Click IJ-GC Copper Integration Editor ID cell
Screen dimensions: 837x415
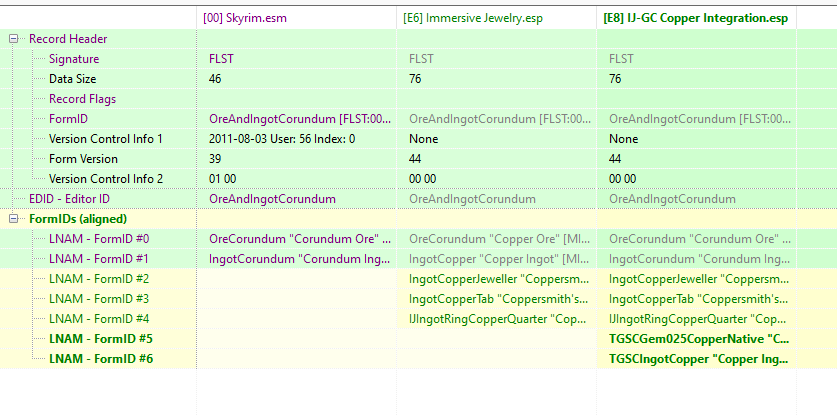pos(697,199)
